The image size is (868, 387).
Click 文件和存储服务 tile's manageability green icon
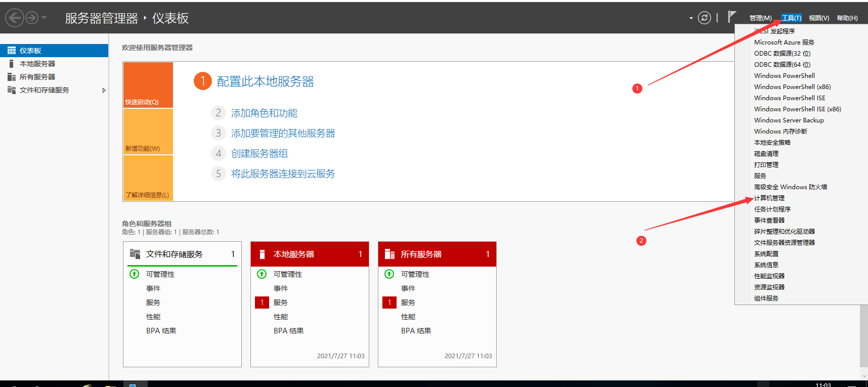(x=135, y=274)
